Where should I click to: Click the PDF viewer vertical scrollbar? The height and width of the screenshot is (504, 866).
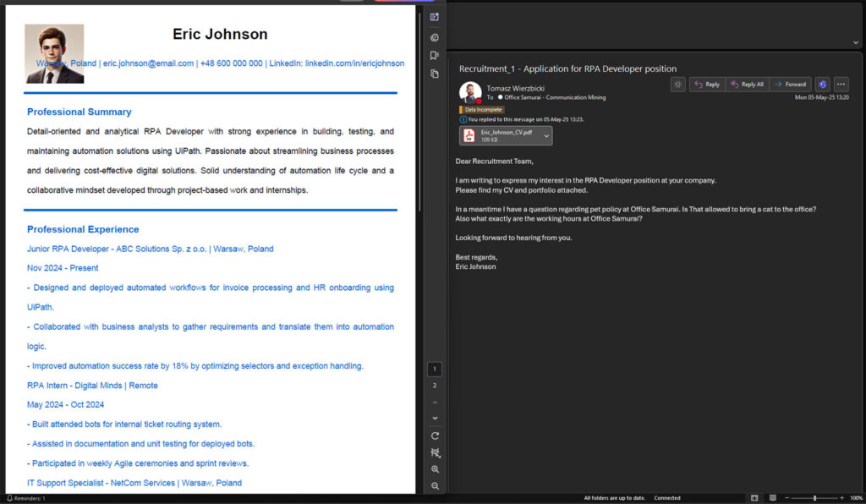click(x=419, y=111)
